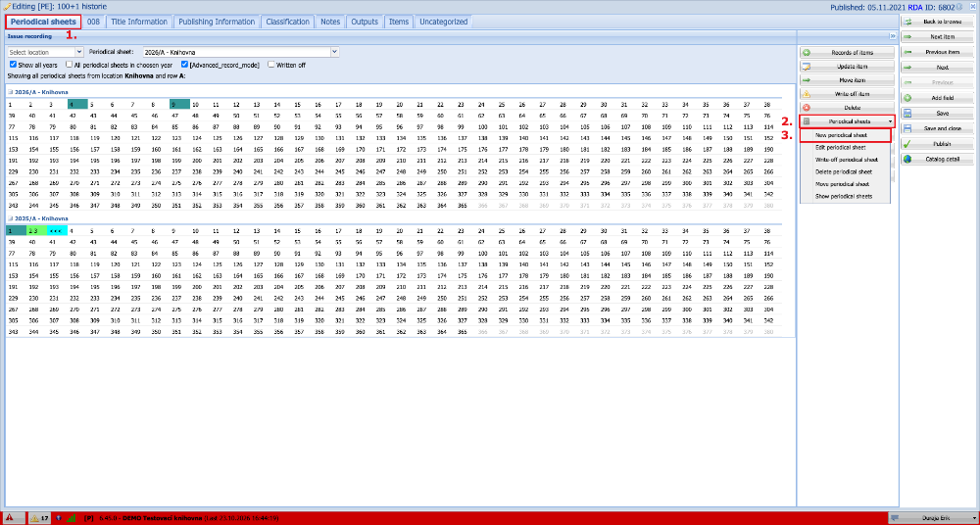
Task: Click the Previous item left arrow icon
Action: pyautogui.click(x=907, y=52)
